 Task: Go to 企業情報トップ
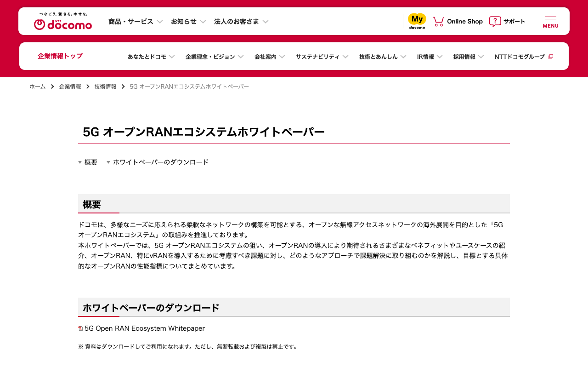[60, 56]
